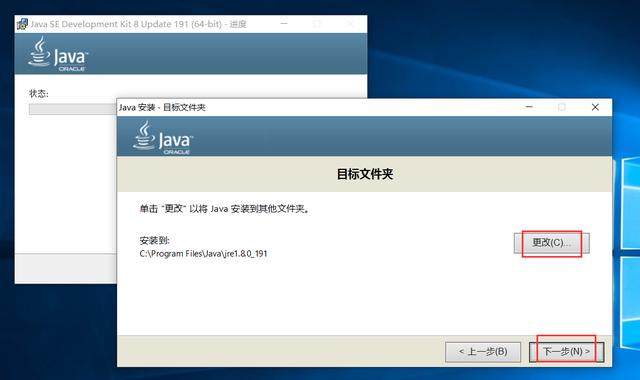The height and width of the screenshot is (380, 640).
Task: Click the instruction text 单击“更改”以将 Java 安装到其他文件夹
Action: pos(224,209)
